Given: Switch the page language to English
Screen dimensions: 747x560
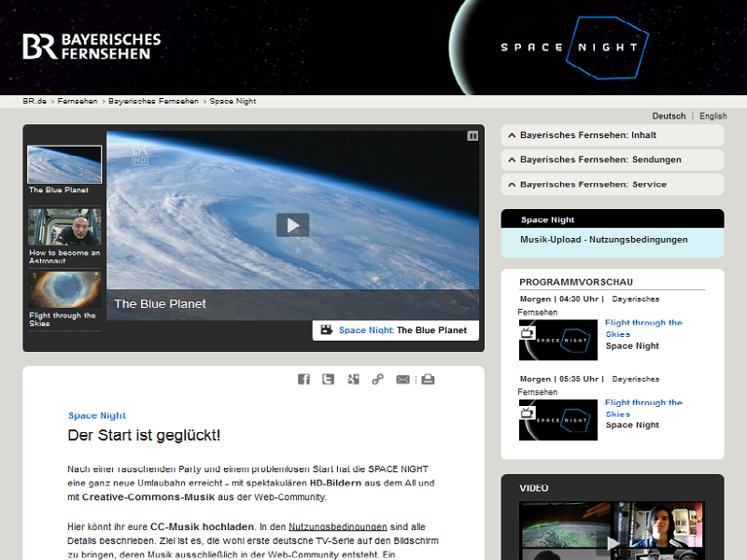Looking at the screenshot, I should [712, 117].
